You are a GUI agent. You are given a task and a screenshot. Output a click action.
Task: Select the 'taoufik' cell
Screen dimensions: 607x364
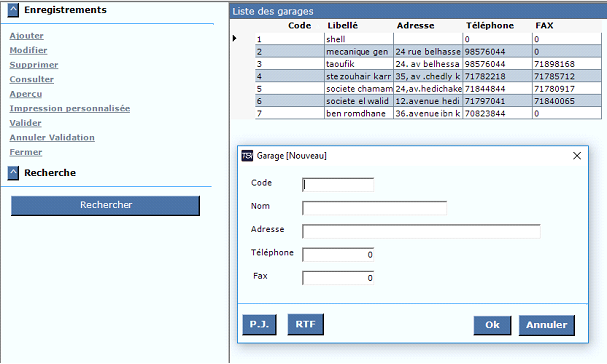(x=359, y=64)
